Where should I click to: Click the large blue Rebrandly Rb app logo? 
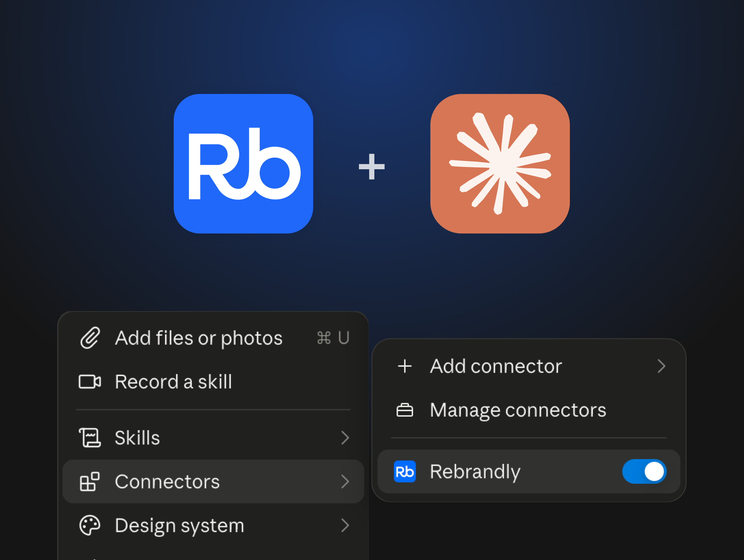click(x=243, y=164)
